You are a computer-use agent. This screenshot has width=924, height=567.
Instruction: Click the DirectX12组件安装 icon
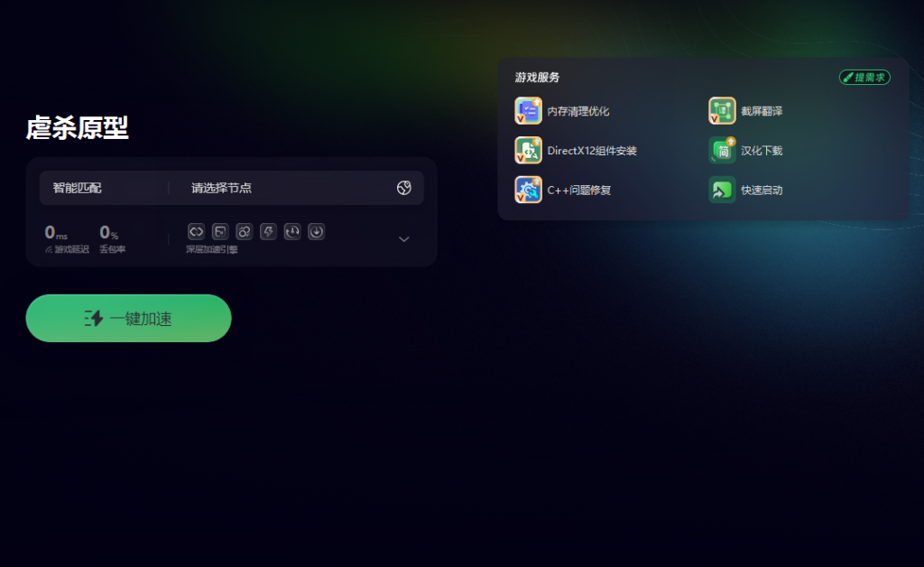pos(528,150)
